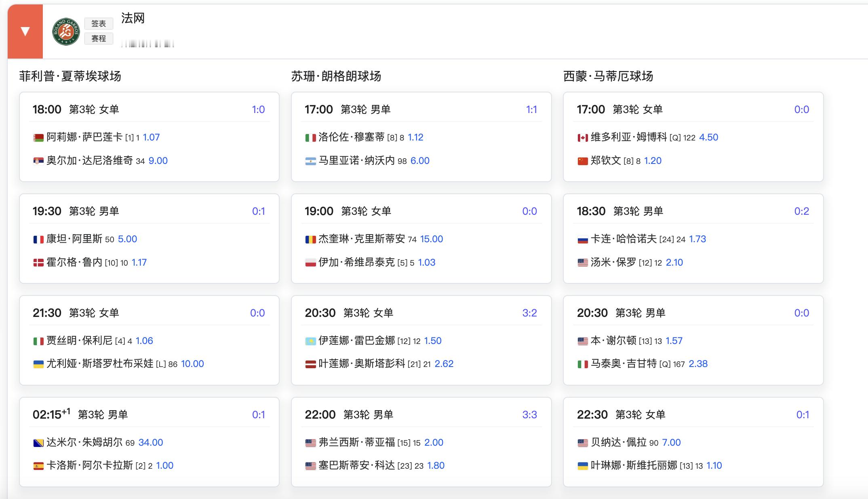Open the 赛程 schedule button

(99, 38)
